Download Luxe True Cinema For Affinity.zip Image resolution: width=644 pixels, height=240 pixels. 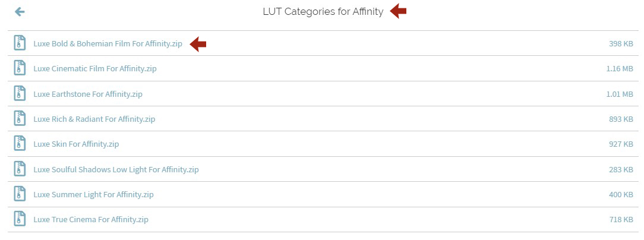point(91,220)
